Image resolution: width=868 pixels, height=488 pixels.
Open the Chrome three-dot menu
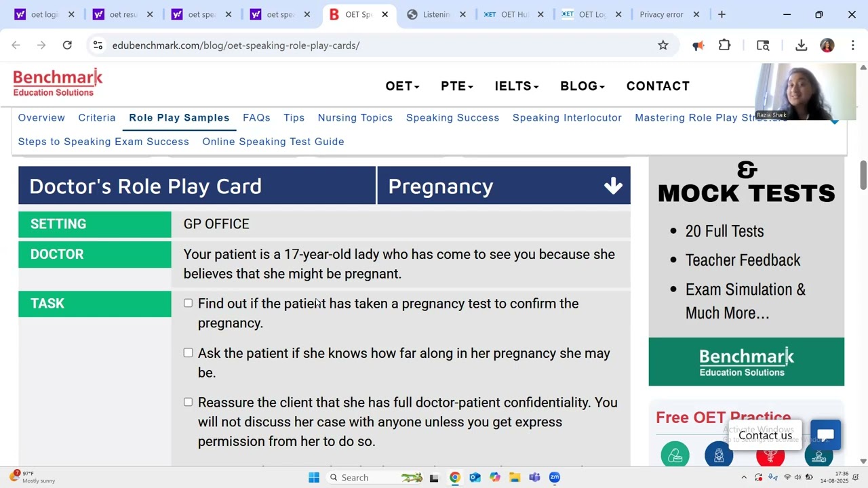coord(852,45)
